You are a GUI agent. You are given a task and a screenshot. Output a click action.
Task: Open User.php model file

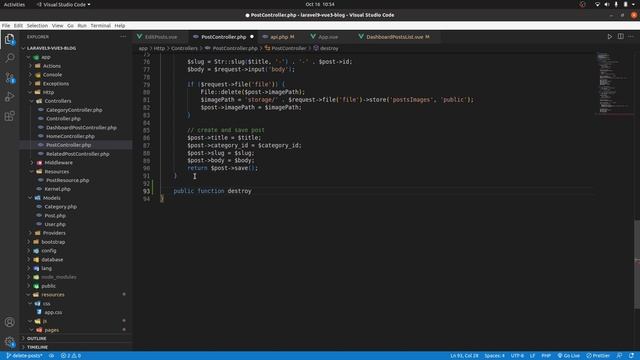(x=55, y=224)
